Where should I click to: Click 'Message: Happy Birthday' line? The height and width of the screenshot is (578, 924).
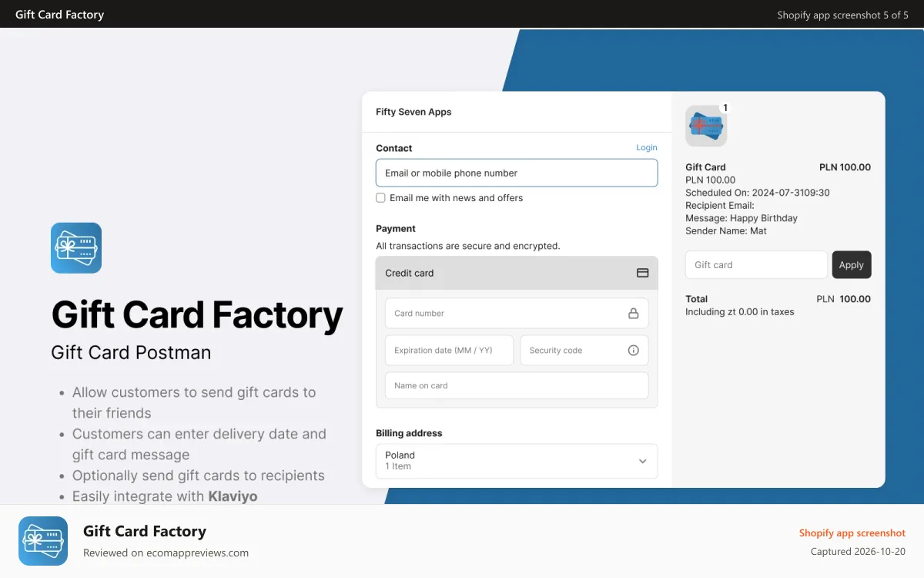(742, 218)
